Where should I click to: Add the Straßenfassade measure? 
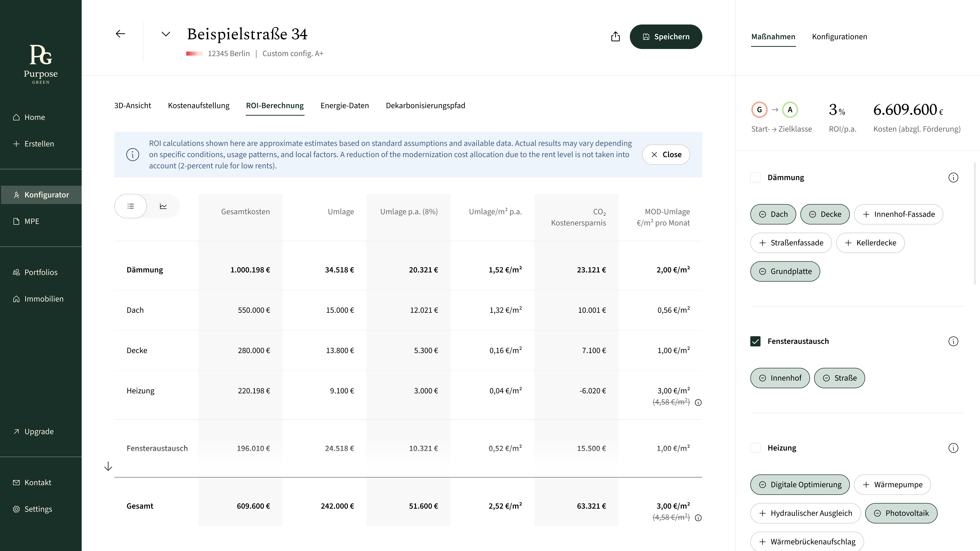tap(791, 243)
